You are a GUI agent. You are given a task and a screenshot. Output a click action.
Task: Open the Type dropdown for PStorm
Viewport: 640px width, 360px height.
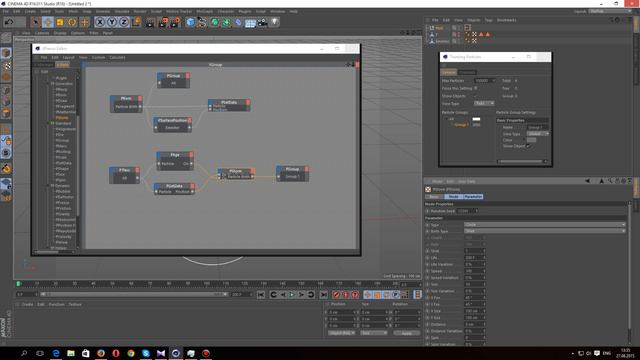pyautogui.click(x=544, y=225)
